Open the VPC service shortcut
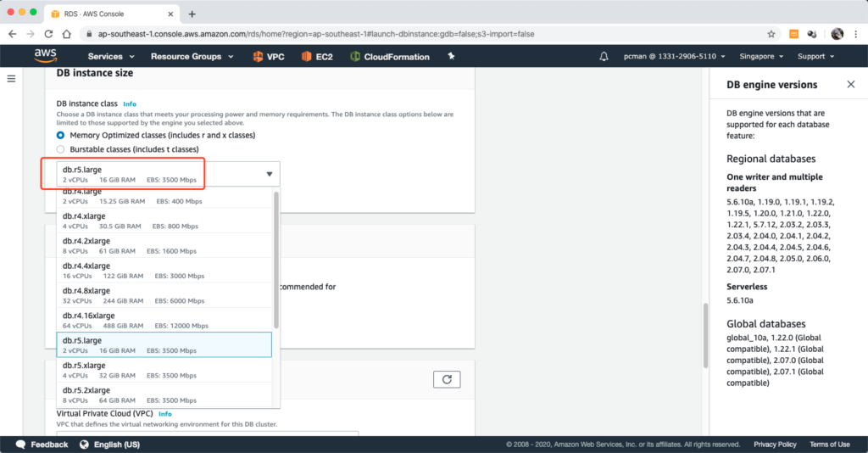The image size is (868, 453). click(x=267, y=57)
